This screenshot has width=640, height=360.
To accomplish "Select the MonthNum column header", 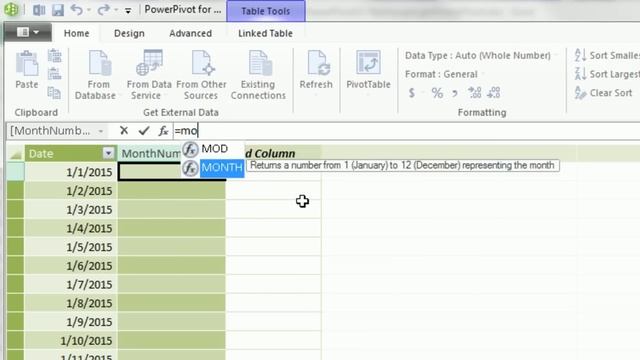I will [150, 153].
